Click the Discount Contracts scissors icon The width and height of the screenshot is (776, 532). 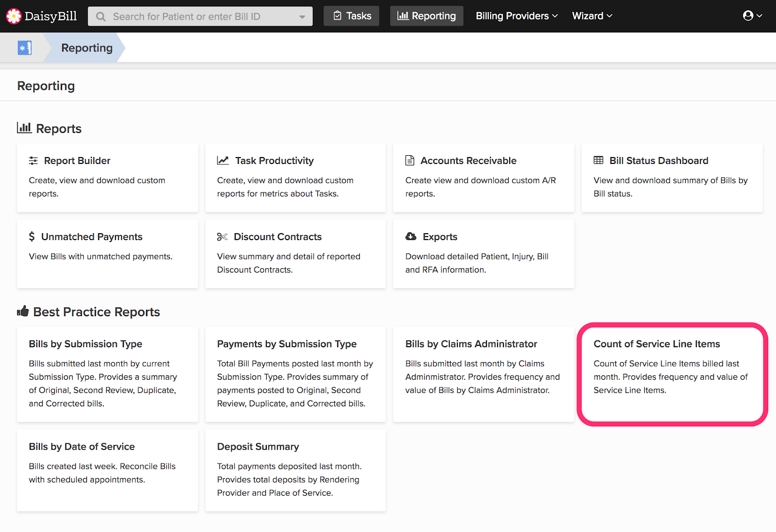click(x=222, y=237)
